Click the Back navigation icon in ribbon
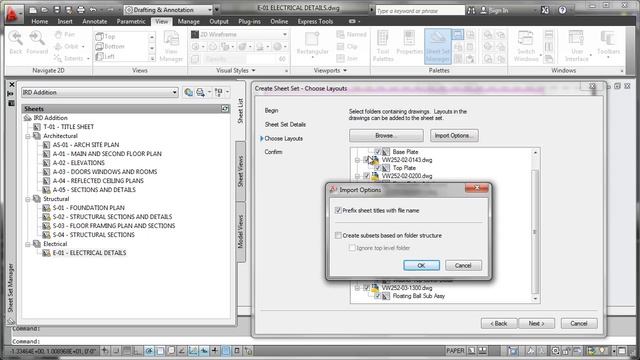The height and width of the screenshot is (360, 640). [16, 43]
